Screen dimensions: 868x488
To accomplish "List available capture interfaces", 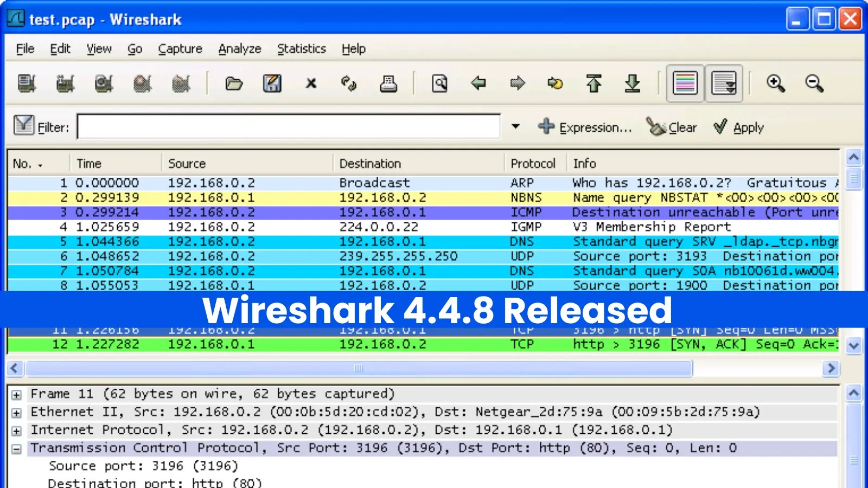I will pyautogui.click(x=26, y=84).
